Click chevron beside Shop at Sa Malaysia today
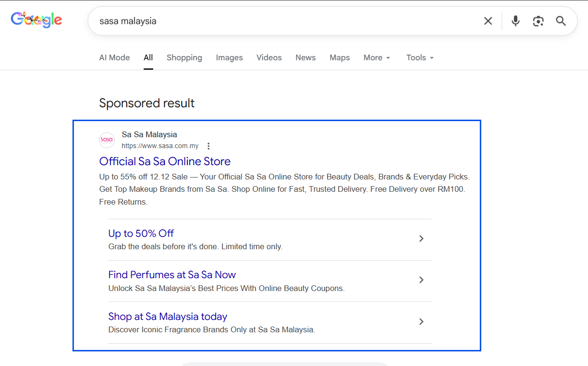Screen dimensions: 588x366 pos(421,322)
